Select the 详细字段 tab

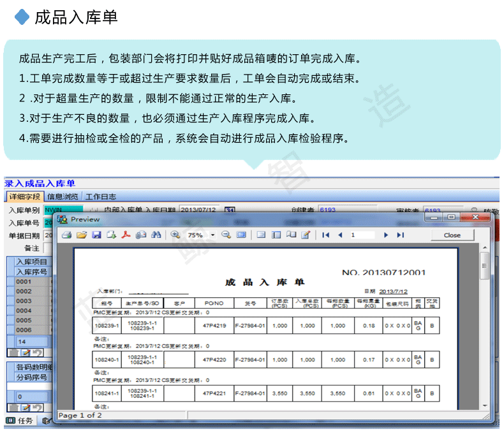25,196
